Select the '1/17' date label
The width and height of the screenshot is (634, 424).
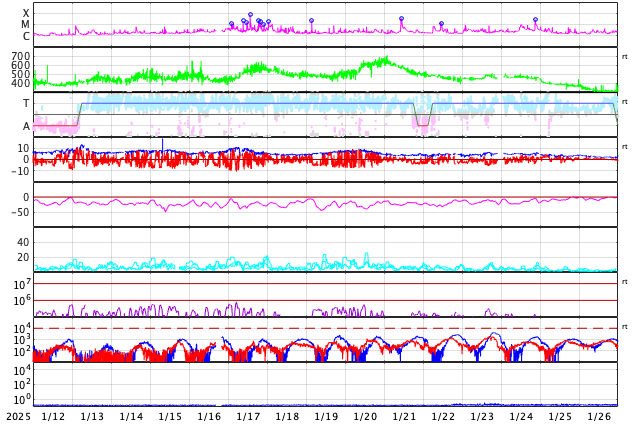[x=248, y=417]
